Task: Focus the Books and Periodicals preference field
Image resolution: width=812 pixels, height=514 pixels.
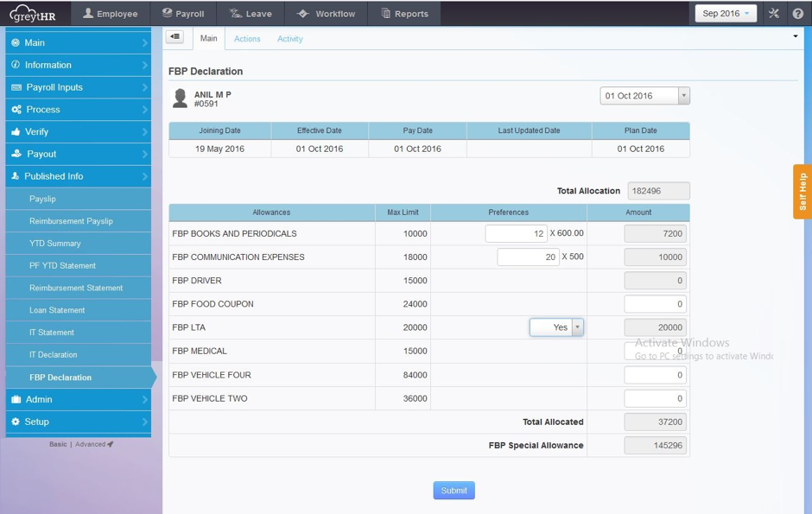Action: coord(516,233)
